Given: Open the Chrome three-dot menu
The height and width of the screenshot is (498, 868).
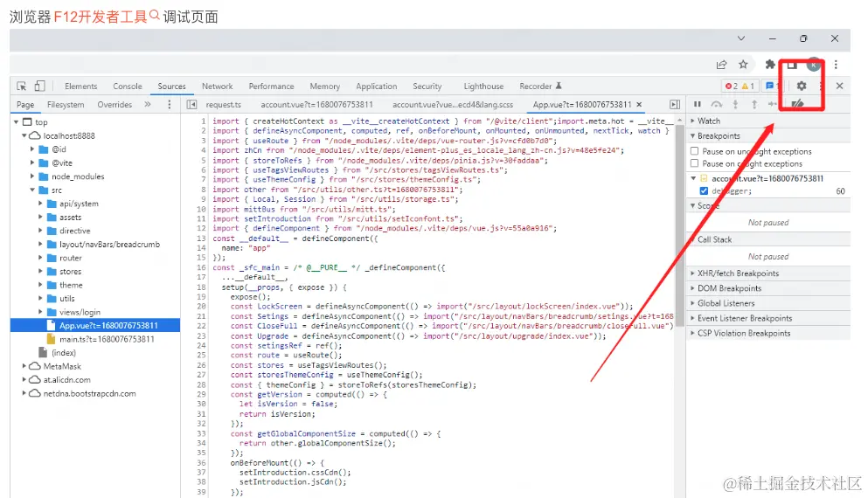Looking at the screenshot, I should click(836, 64).
